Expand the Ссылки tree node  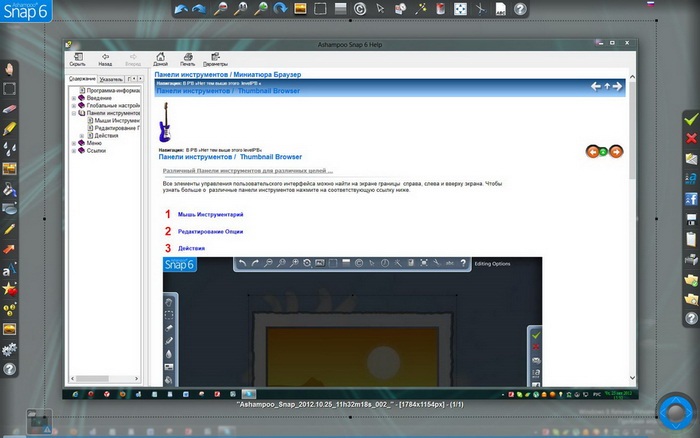pyautogui.click(x=74, y=150)
